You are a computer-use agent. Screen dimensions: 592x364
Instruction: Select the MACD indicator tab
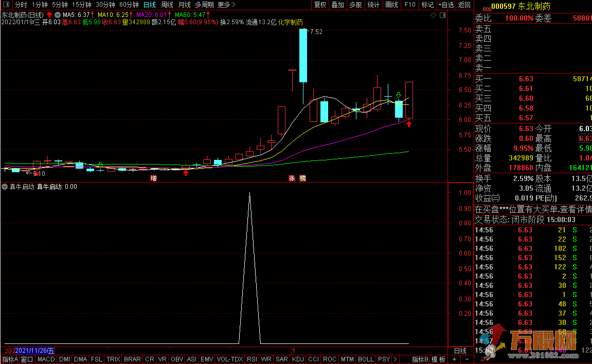(46, 359)
